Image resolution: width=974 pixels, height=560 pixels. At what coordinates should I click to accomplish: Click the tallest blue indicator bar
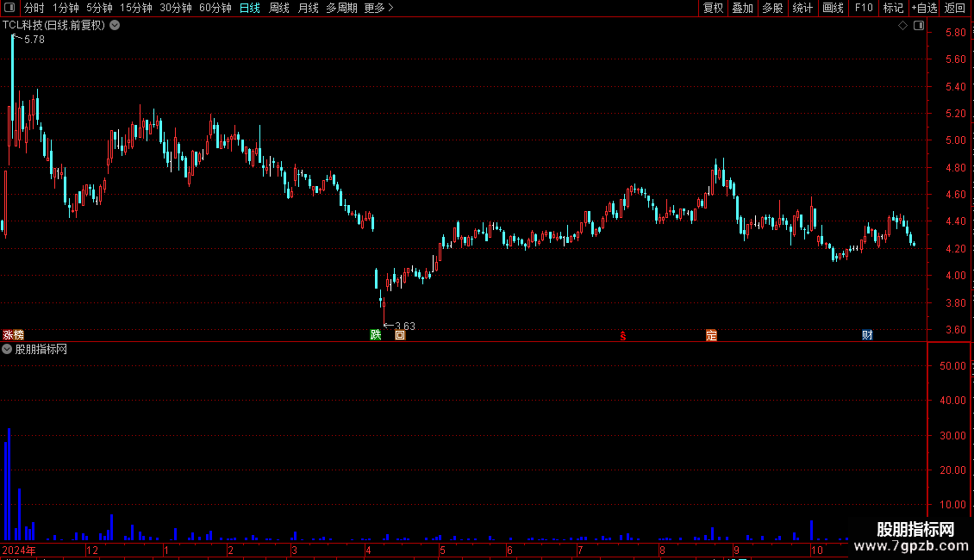tap(9, 484)
